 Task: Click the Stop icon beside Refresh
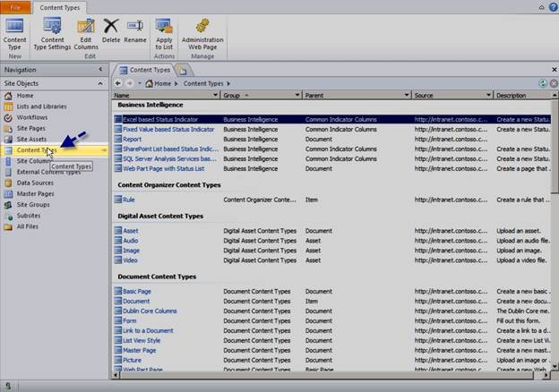point(554,83)
